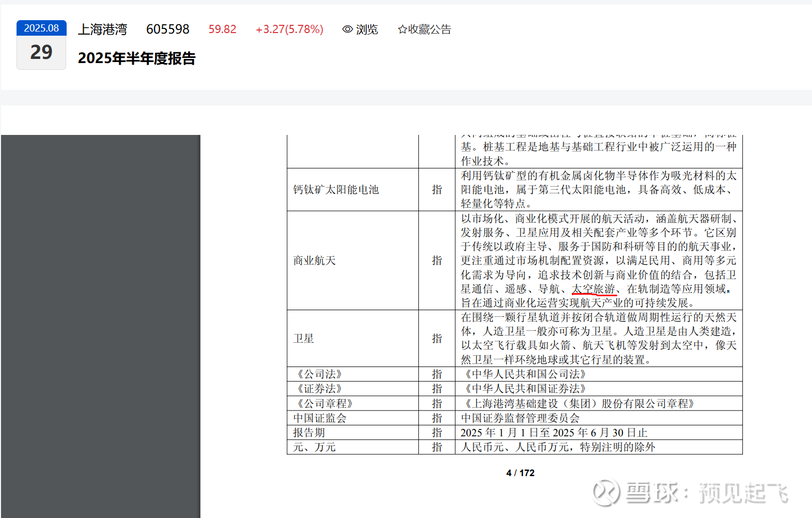Screen dimensions: 812x518
Task: Click the red-underlined 太空旅游 text
Action: [x=594, y=289]
